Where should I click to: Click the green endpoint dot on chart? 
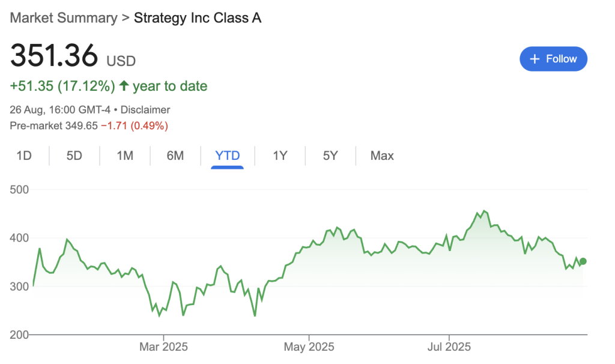[583, 261]
